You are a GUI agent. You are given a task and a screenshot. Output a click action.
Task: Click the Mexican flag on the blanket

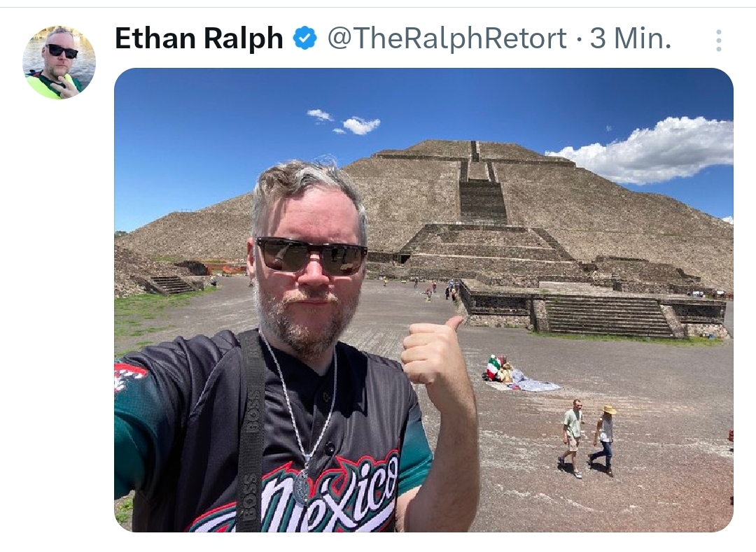point(492,367)
